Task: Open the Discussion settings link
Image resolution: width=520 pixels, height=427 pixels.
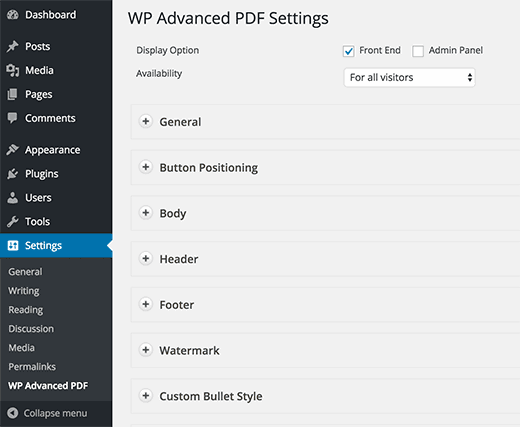Action: tap(31, 329)
